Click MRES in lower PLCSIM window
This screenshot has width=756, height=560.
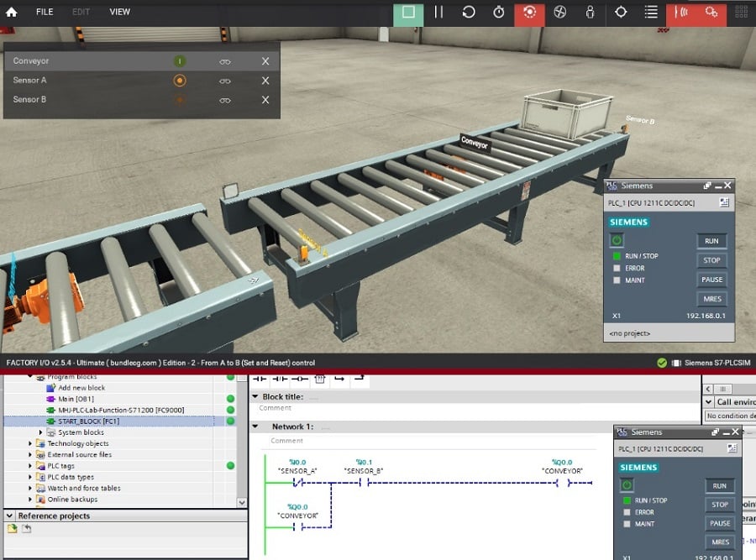(x=719, y=542)
